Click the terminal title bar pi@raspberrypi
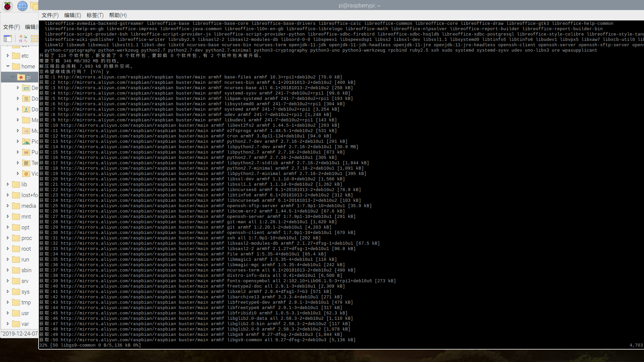 (x=359, y=5)
